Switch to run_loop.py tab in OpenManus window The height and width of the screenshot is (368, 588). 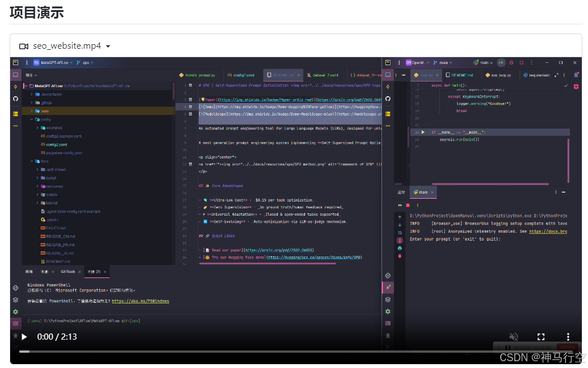click(x=498, y=75)
